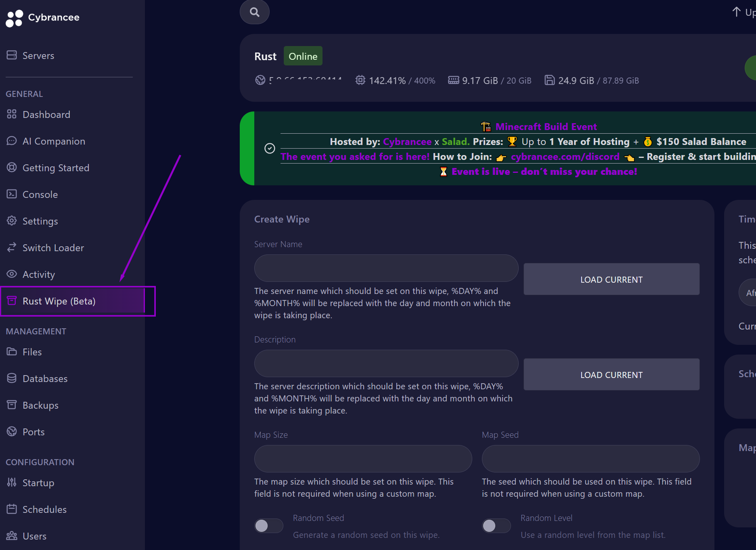This screenshot has height=550, width=756.
Task: Click the Rust Wipe archive icon
Action: coord(12,301)
